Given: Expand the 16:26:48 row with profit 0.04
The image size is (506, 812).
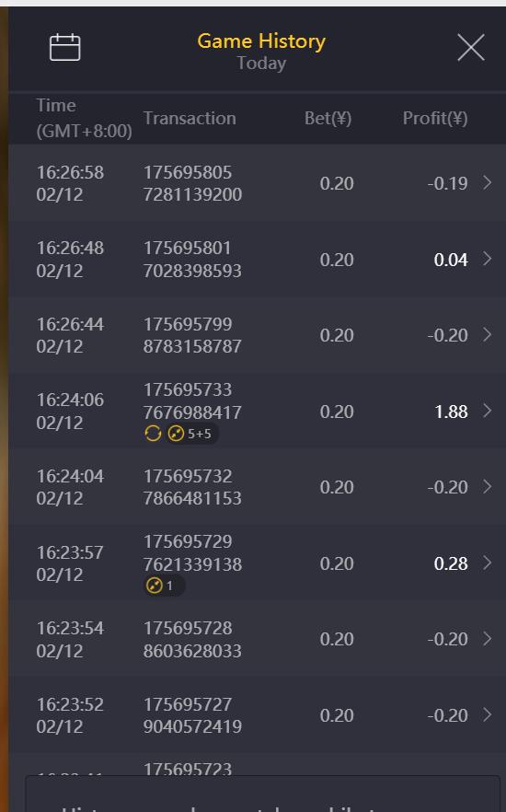Looking at the screenshot, I should (487, 259).
